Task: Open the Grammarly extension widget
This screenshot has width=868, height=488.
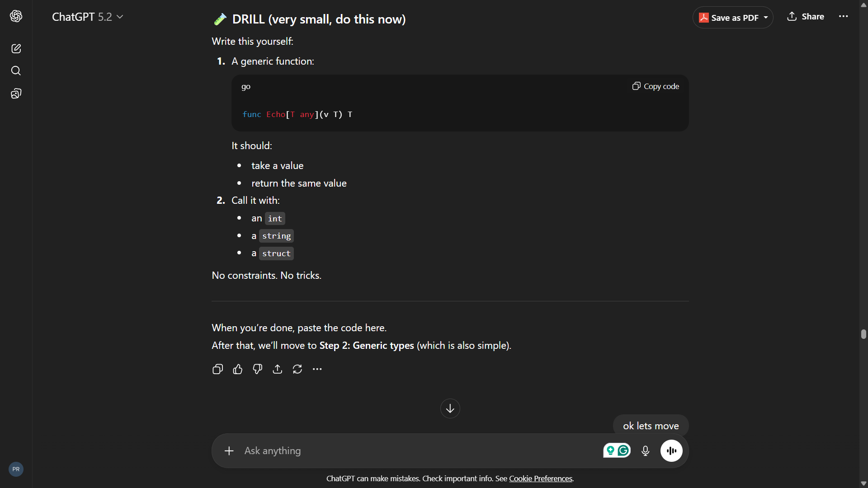Action: [623, 450]
